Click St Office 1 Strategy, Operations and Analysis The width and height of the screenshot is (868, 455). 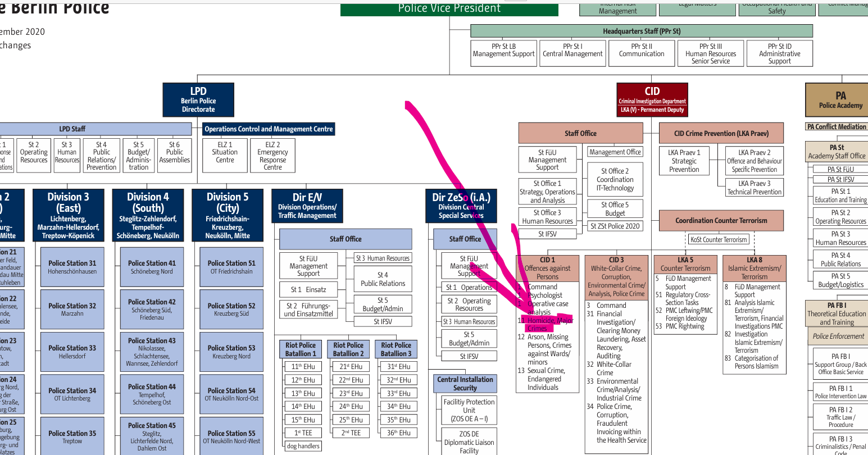(547, 192)
